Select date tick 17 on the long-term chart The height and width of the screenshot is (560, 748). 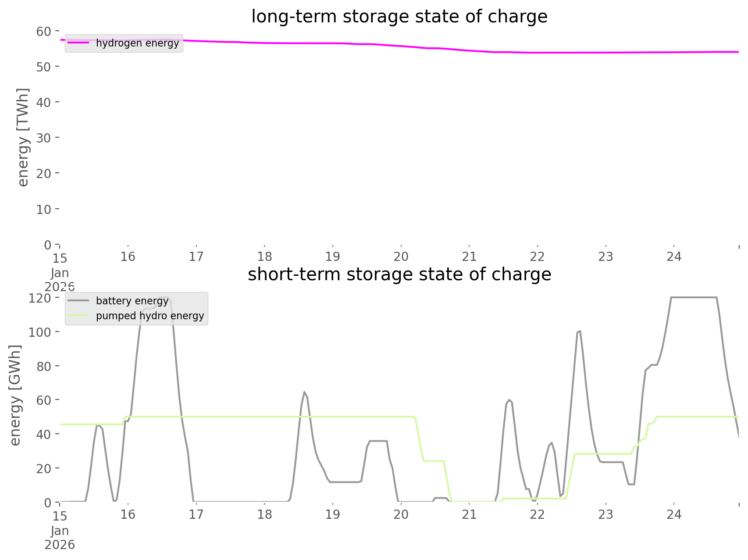point(196,257)
